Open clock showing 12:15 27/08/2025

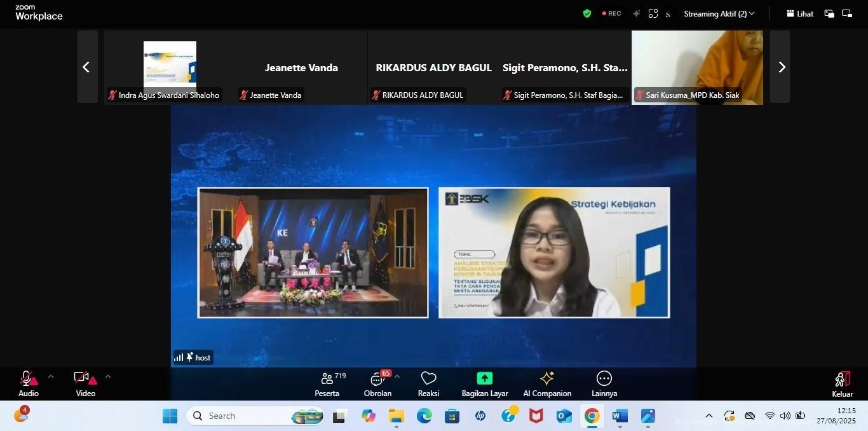pos(836,416)
